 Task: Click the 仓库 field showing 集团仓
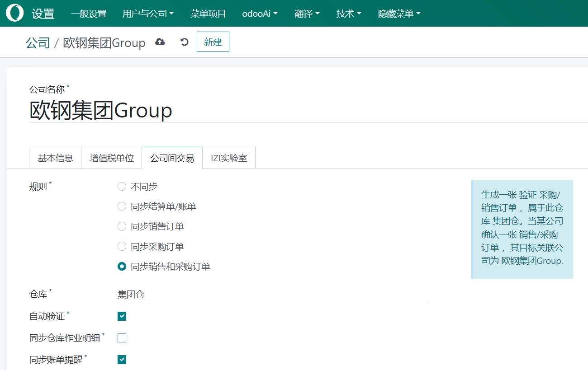[271, 295]
